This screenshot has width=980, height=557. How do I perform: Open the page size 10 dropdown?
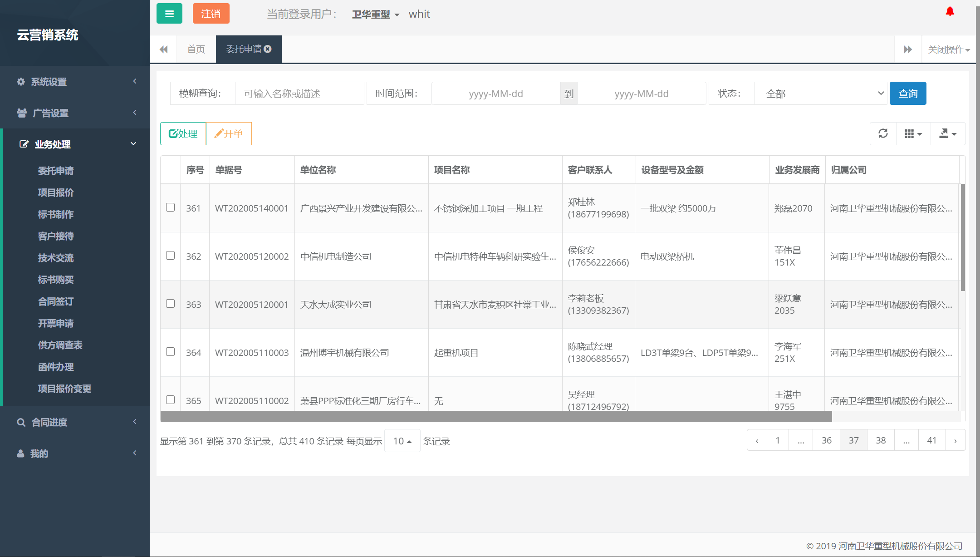tap(402, 441)
